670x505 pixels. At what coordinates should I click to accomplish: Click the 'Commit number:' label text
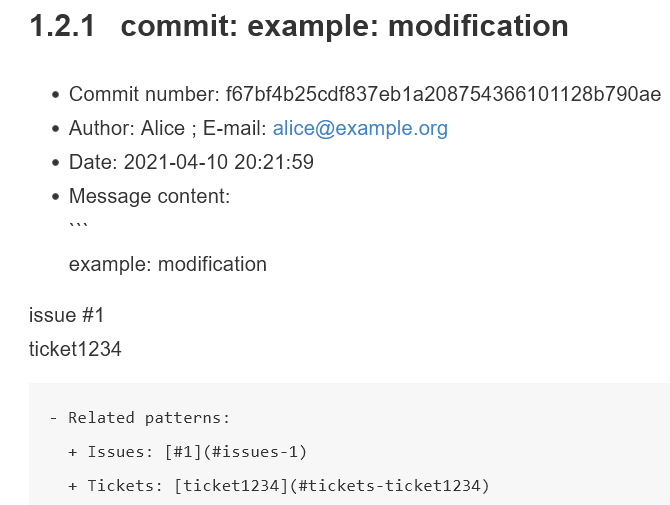click(x=144, y=94)
